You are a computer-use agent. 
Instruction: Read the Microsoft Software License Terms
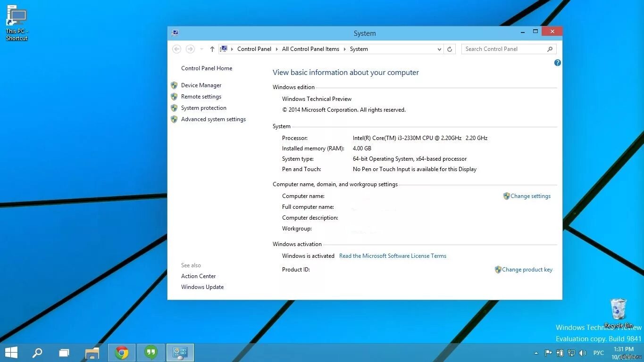tap(393, 256)
